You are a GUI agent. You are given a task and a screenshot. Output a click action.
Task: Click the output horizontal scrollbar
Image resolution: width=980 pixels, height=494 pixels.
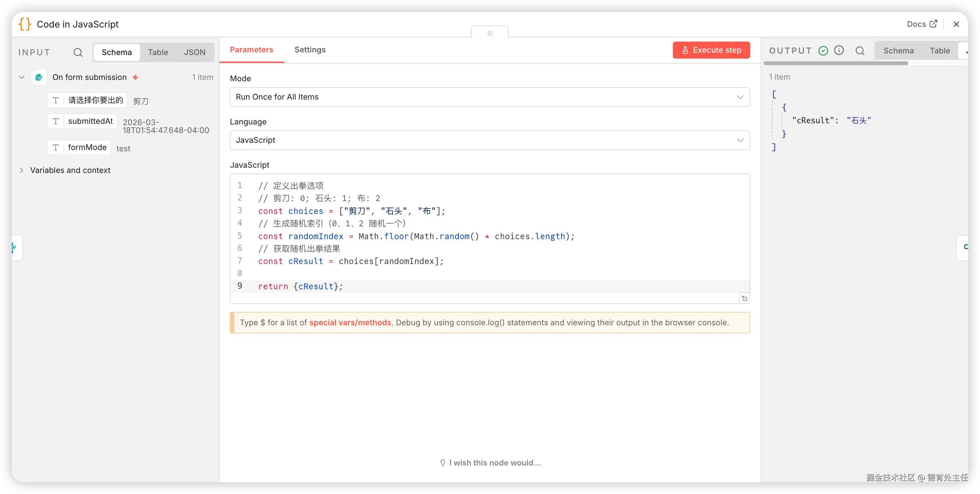[x=835, y=64]
